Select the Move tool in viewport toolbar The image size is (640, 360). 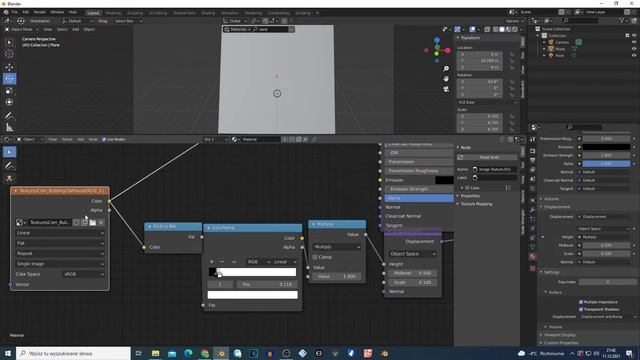point(9,67)
